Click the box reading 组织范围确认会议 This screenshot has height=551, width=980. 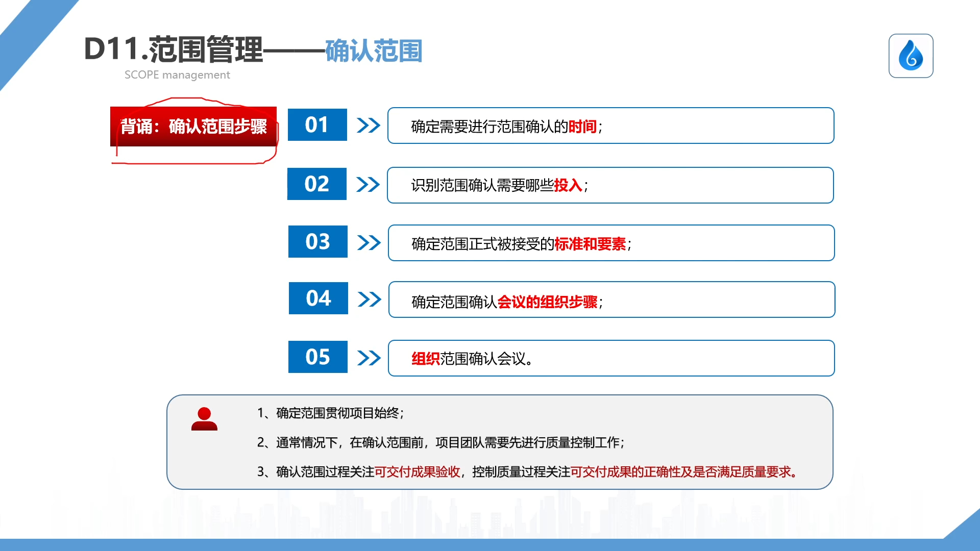click(611, 358)
